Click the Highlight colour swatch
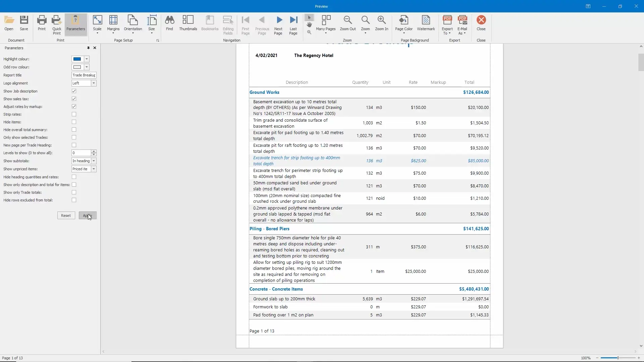 [77, 59]
